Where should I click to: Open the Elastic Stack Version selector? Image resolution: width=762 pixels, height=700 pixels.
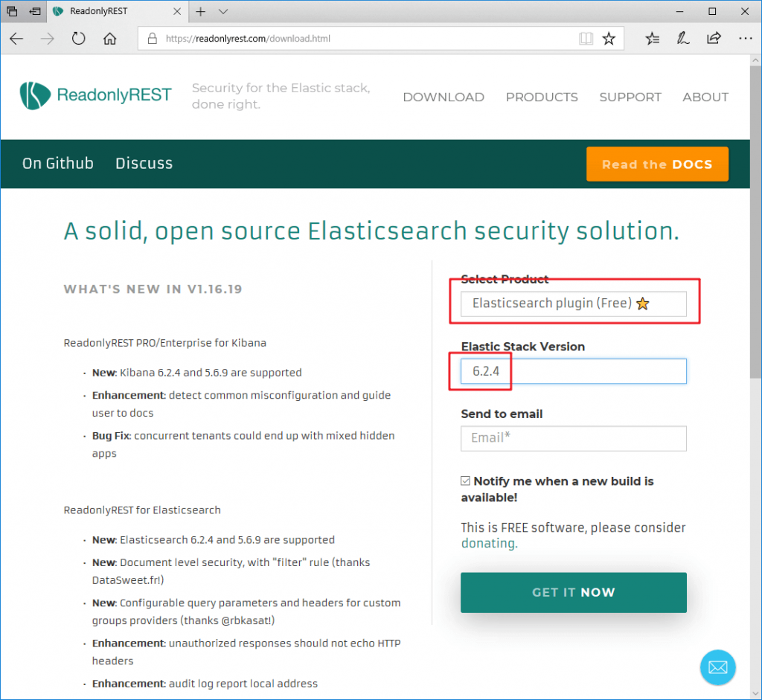(573, 371)
